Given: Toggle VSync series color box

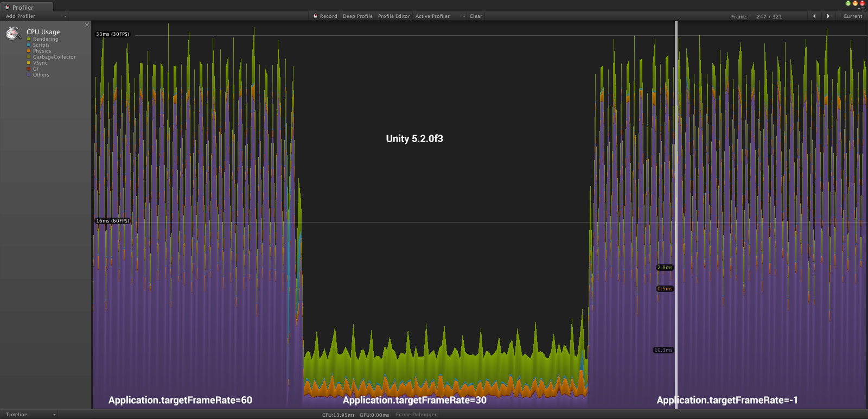Looking at the screenshot, I should point(29,63).
